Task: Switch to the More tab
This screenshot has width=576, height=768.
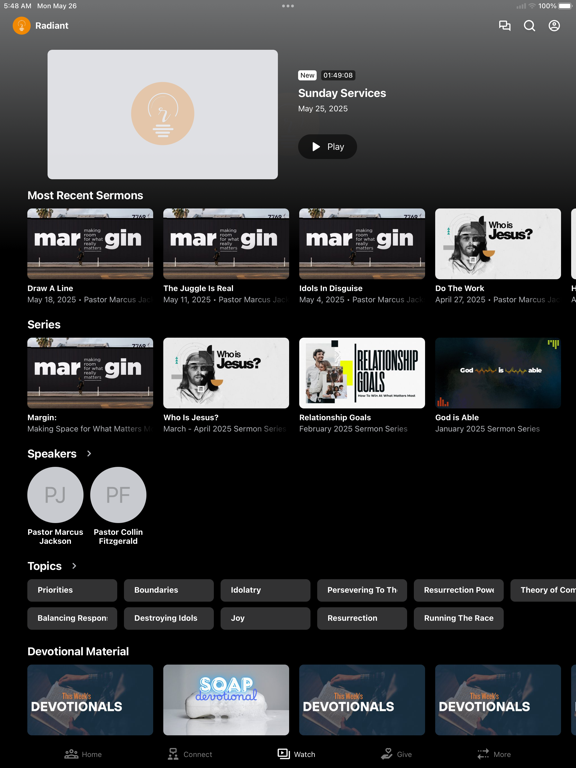Action: click(x=494, y=754)
